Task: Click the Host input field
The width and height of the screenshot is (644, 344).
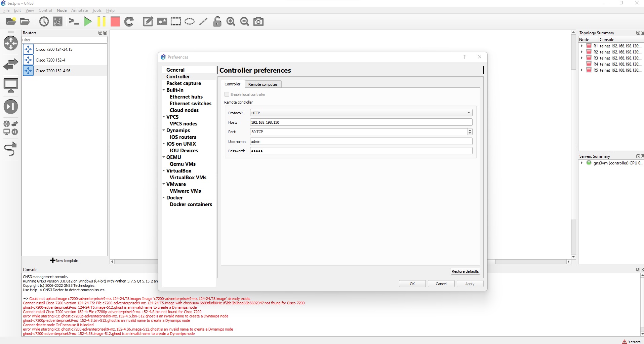Action: 361,122
